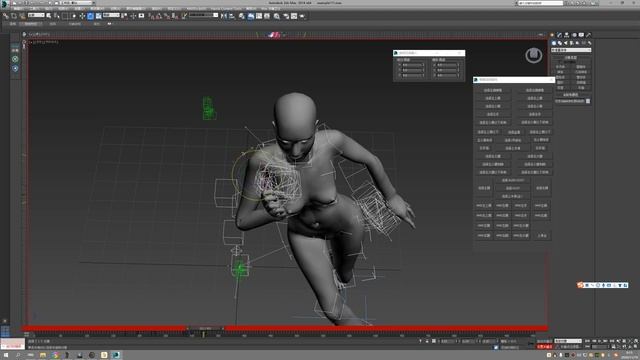
Task: Click the Unlink Selection tool
Action: coord(13,16)
